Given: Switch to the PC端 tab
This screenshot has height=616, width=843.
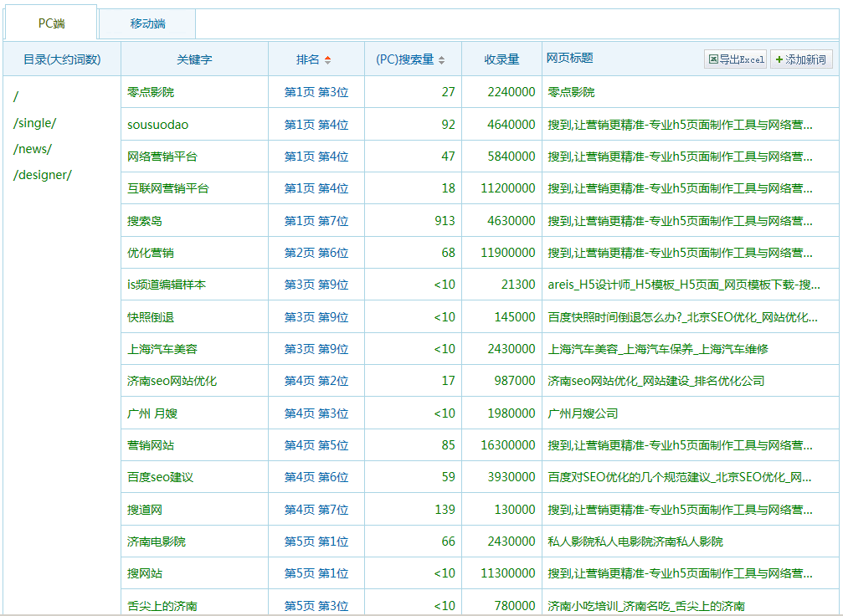Looking at the screenshot, I should 51,23.
